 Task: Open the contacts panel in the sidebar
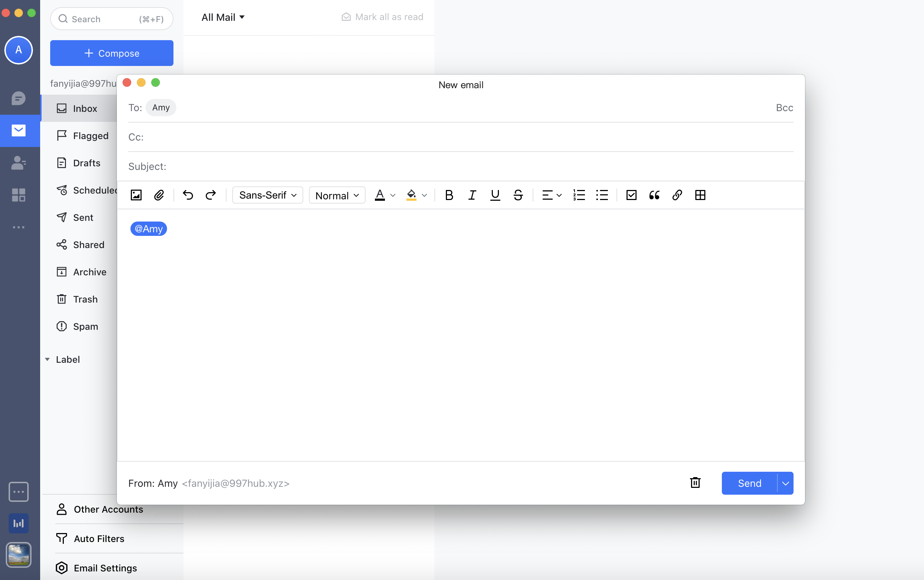tap(18, 163)
